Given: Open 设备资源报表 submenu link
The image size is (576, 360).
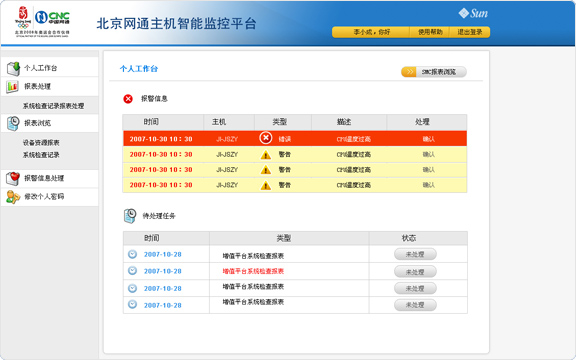Looking at the screenshot, I should click(41, 143).
